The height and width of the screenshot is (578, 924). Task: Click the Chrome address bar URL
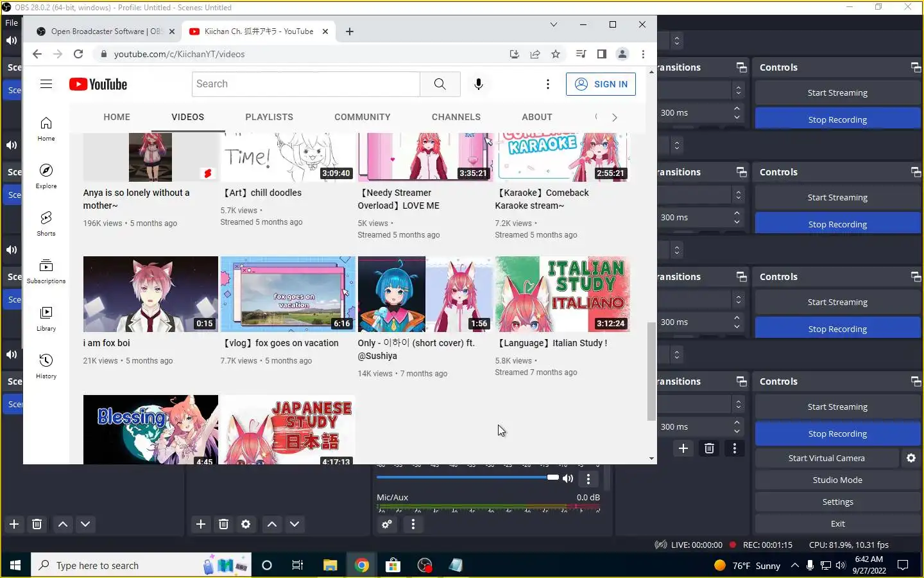click(x=179, y=54)
